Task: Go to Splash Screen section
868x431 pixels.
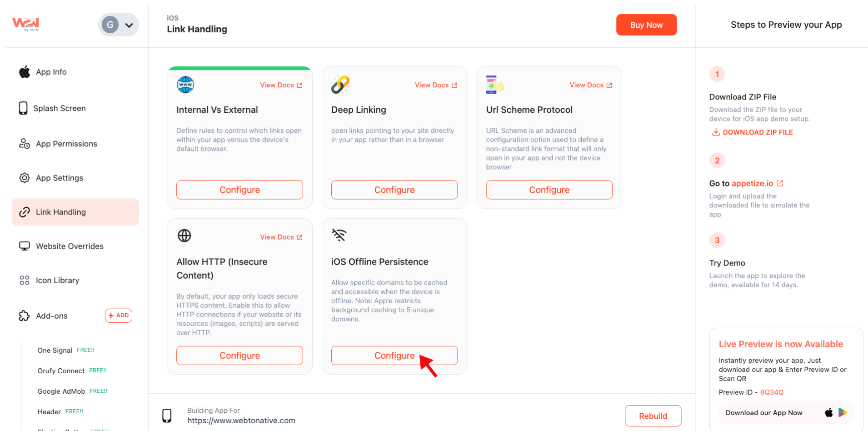Action: pyautogui.click(x=59, y=108)
